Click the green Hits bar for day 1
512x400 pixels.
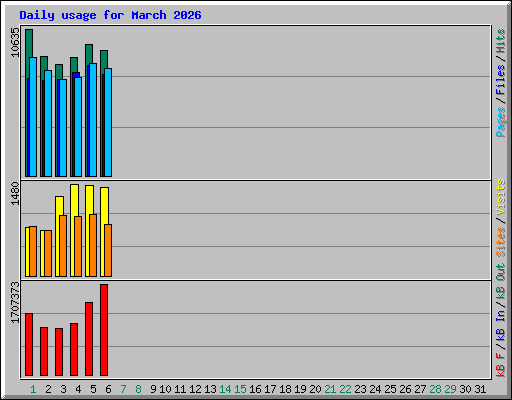coord(29,43)
